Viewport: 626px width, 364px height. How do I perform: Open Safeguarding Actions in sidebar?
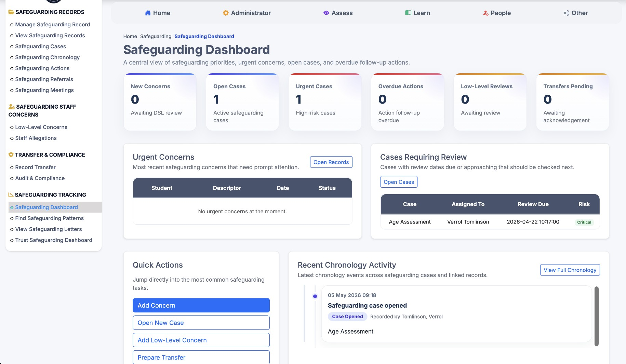point(42,68)
